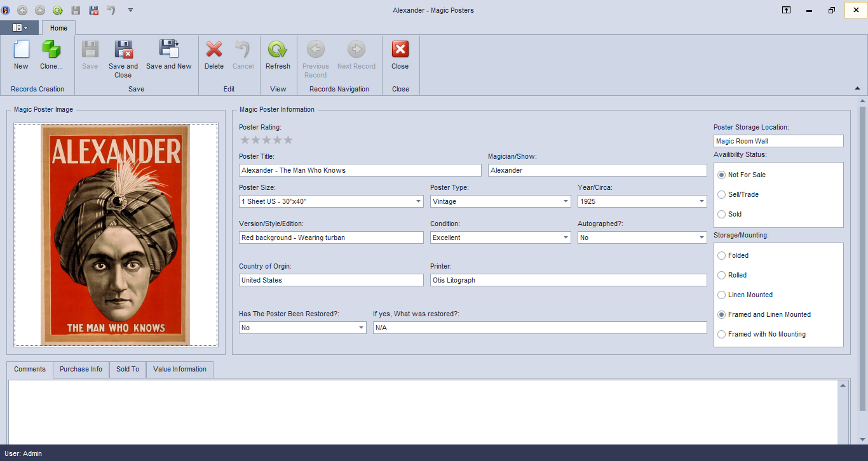868x461 pixels.
Task: Refresh the record view from ribbon
Action: (278, 55)
